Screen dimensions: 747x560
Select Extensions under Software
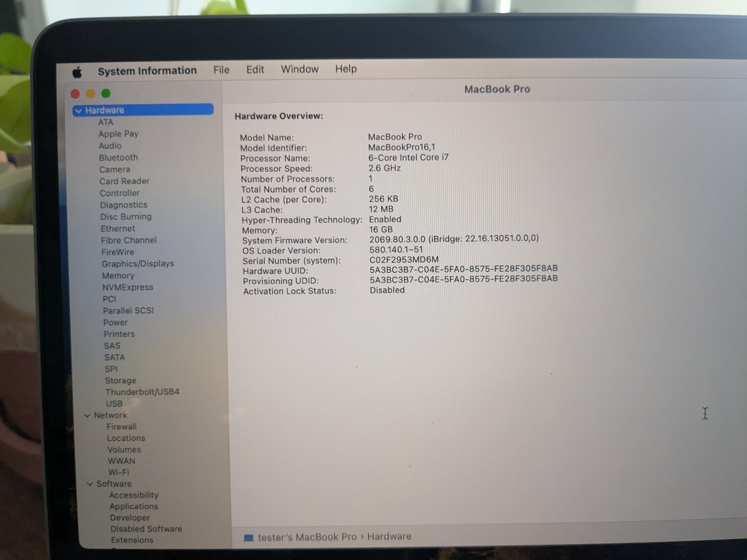coord(132,540)
